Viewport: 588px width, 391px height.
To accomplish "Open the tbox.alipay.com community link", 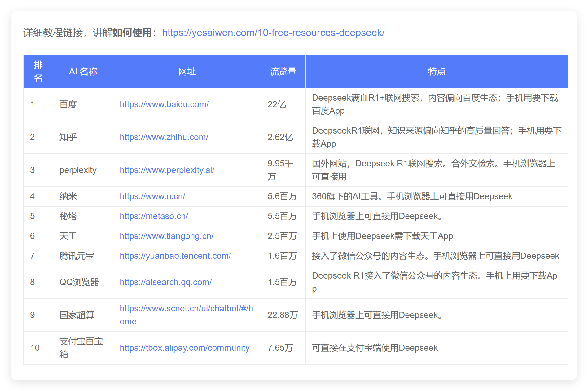I will coord(185,348).
